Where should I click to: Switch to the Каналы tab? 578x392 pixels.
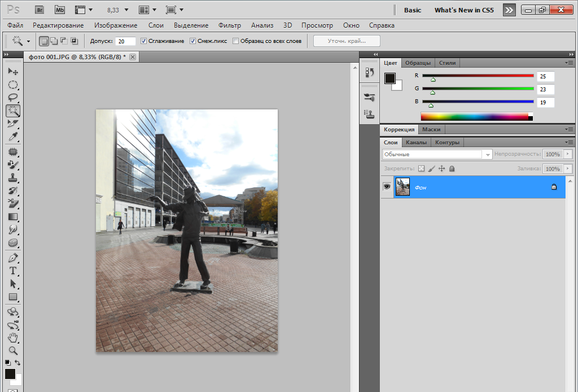416,143
